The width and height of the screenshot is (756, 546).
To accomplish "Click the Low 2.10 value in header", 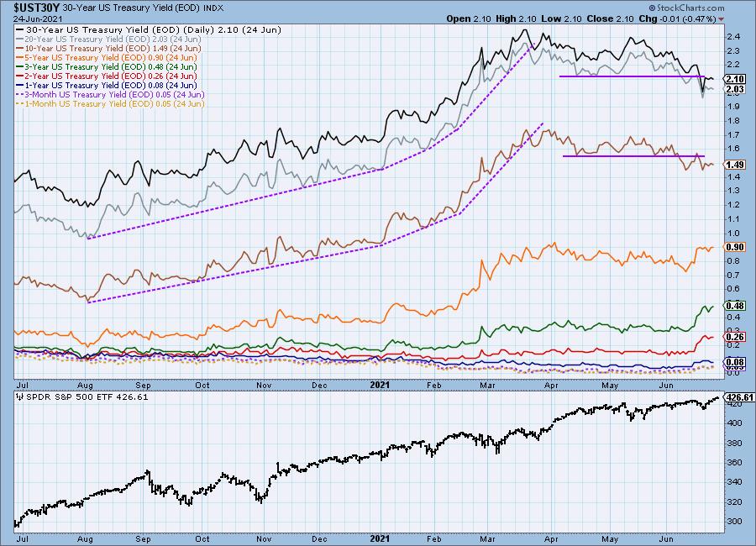I will [x=561, y=18].
